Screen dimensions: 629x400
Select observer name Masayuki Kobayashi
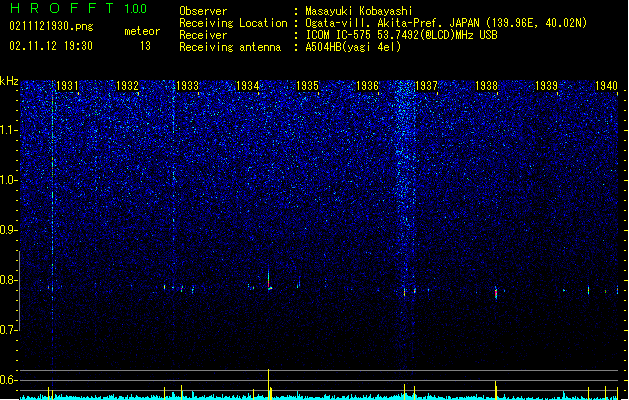click(359, 11)
